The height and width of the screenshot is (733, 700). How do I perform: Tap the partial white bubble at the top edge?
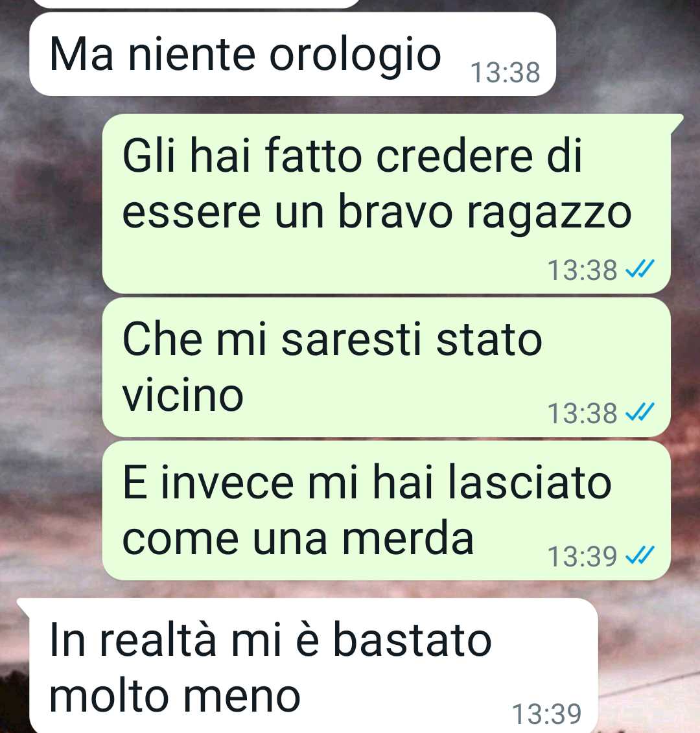pyautogui.click(x=196, y=4)
